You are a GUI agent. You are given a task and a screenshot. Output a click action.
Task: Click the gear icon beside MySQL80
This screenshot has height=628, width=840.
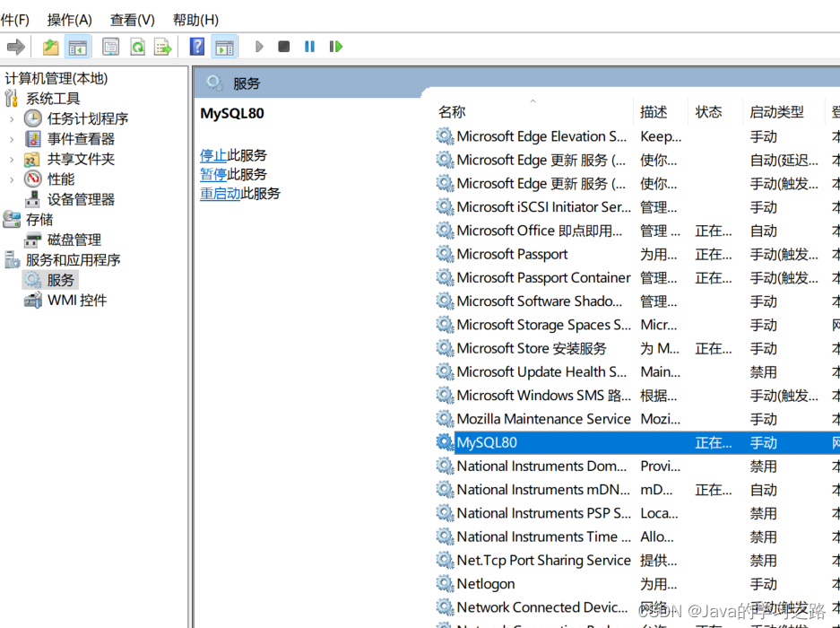coord(445,442)
